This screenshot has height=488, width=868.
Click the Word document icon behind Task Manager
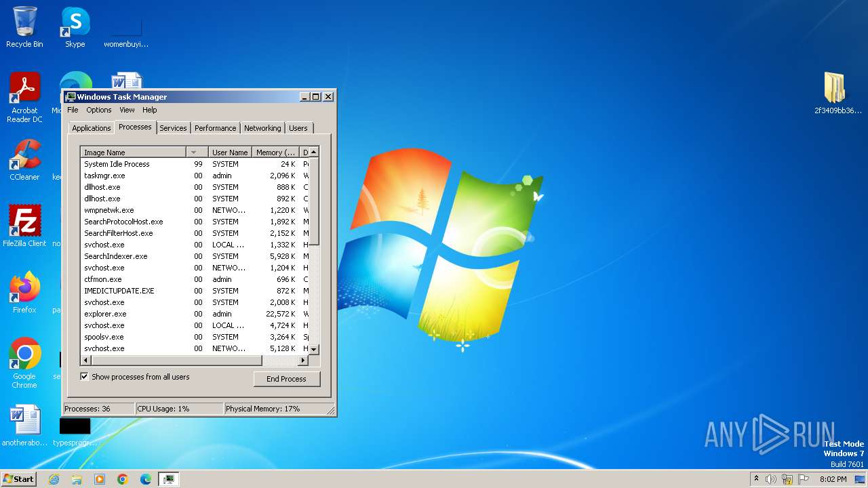(127, 80)
